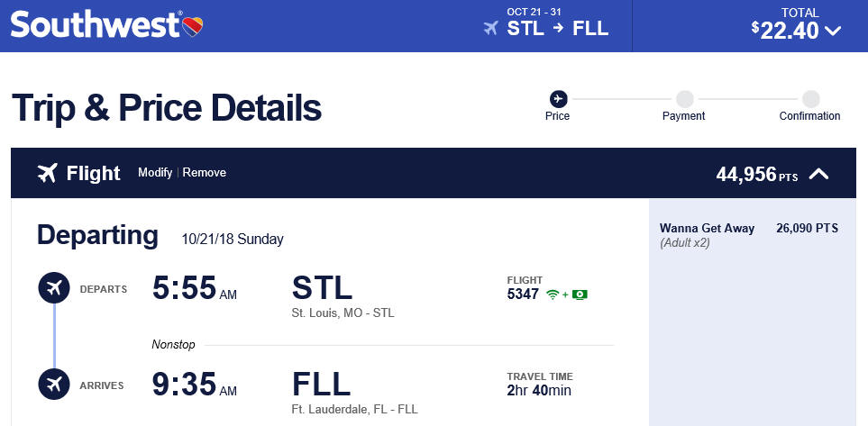Click the ARRIVES airplane circle icon
The image size is (868, 426).
point(54,384)
